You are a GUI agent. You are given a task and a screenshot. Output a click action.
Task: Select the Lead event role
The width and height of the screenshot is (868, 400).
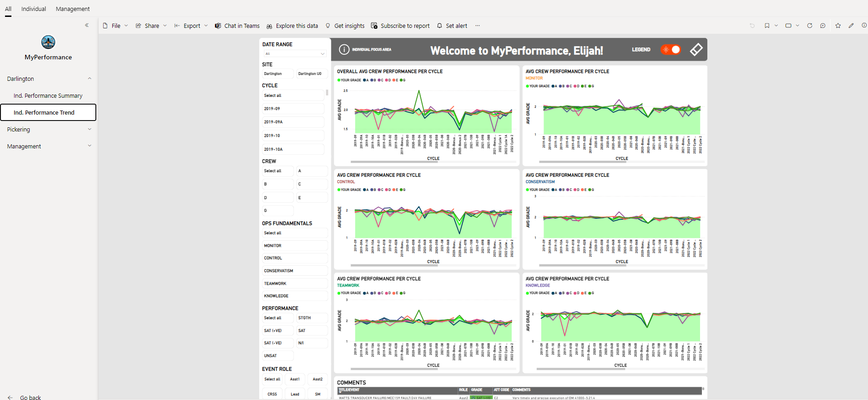click(x=295, y=394)
